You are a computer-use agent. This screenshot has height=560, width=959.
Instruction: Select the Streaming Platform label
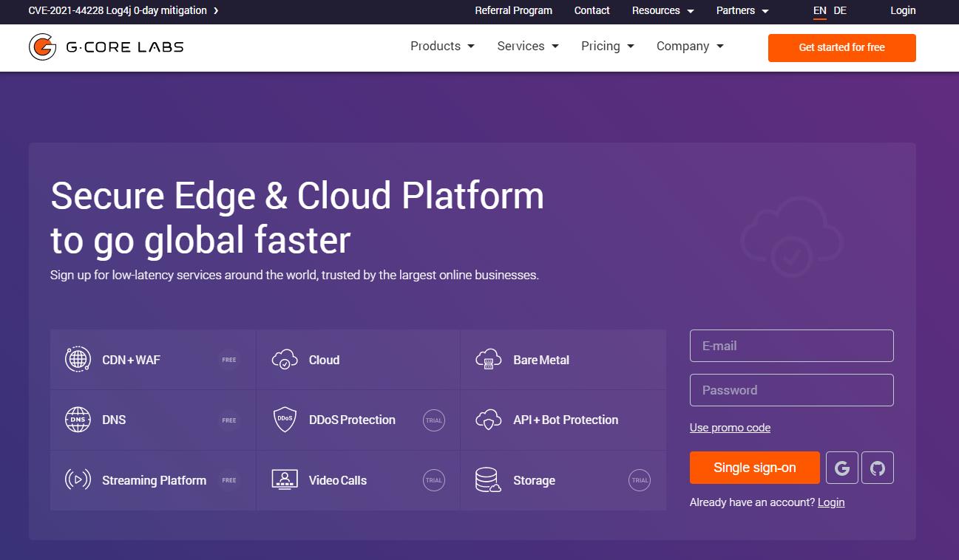(x=155, y=480)
